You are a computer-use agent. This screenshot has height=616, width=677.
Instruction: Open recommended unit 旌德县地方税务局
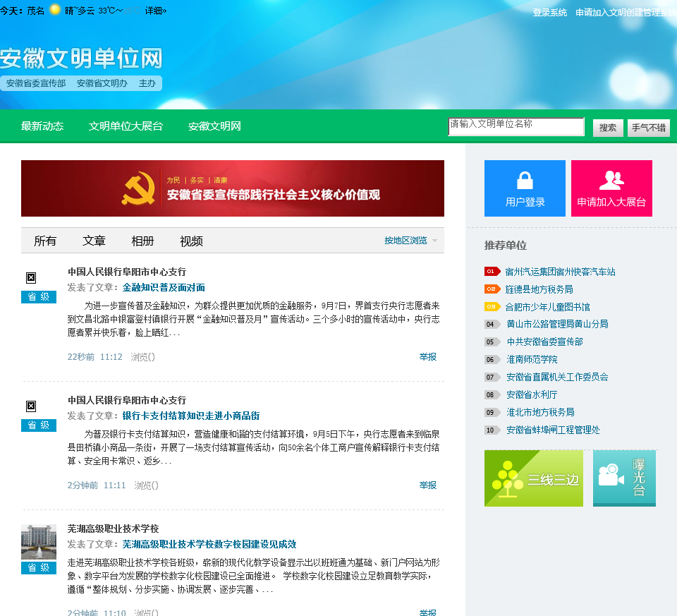[539, 289]
